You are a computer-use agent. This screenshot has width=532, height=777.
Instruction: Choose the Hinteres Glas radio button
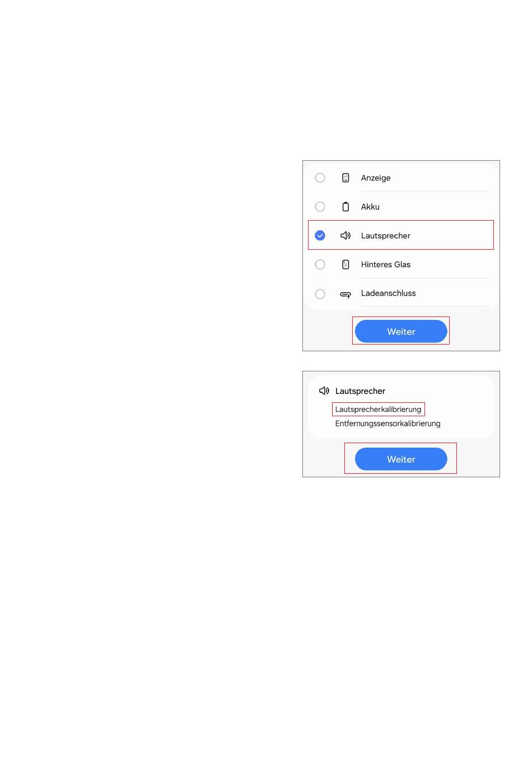click(x=320, y=264)
